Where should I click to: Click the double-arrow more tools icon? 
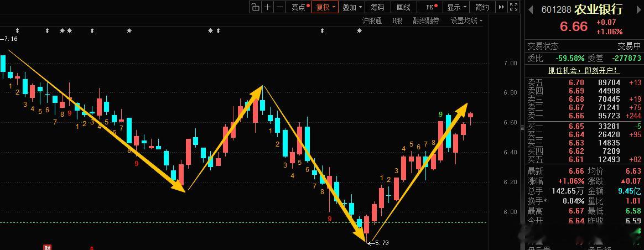501,7
